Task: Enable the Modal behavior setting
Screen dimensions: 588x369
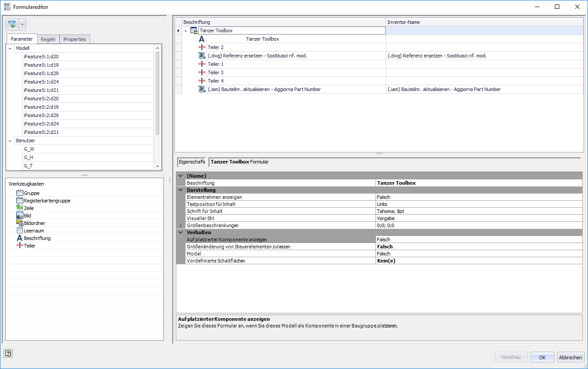Action: (420, 253)
